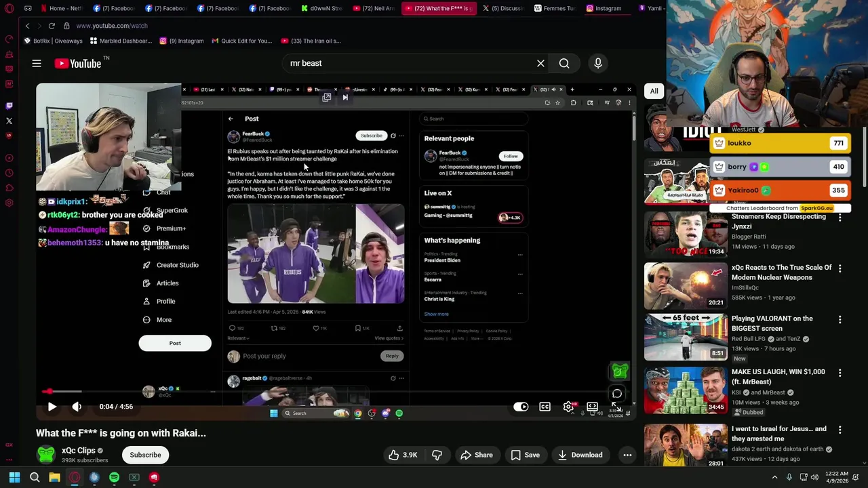Open File Explorer from taskbar

(x=54, y=477)
